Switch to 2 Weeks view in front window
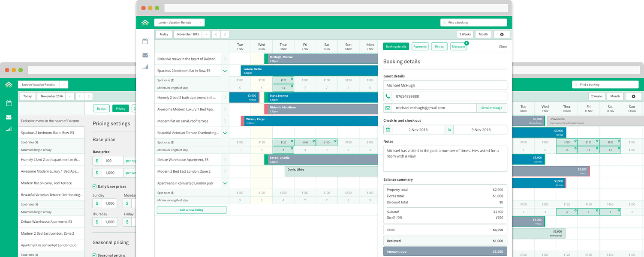 (465, 34)
